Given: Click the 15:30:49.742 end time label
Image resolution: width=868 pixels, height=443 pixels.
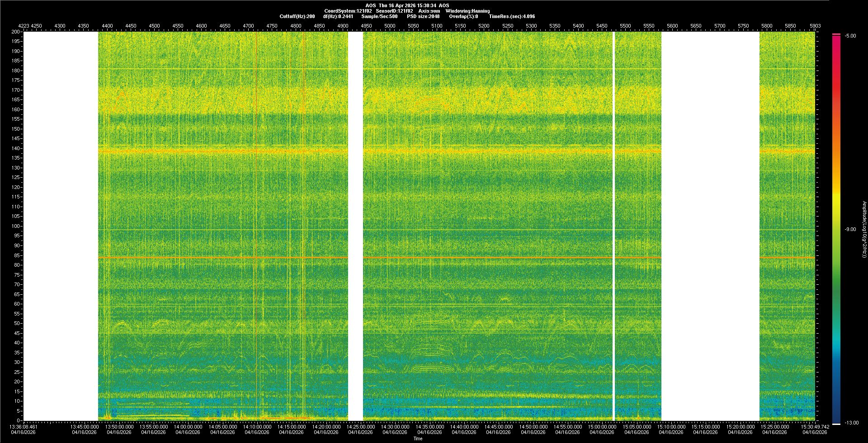Looking at the screenshot, I should 815,427.
